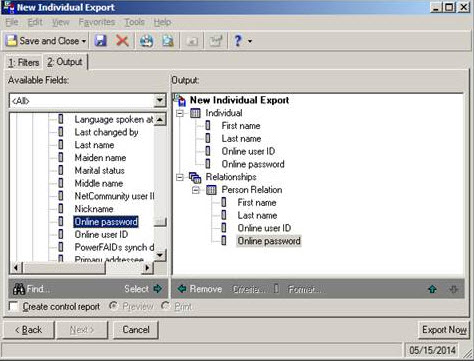Click the move up green arrow icon
This screenshot has width=474, height=361.
click(x=432, y=289)
